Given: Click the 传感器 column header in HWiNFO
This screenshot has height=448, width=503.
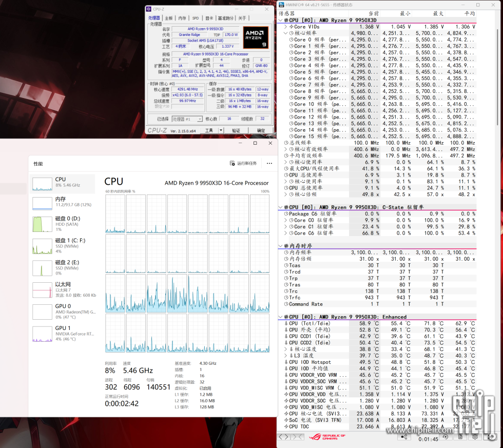Looking at the screenshot, I should (314, 13).
